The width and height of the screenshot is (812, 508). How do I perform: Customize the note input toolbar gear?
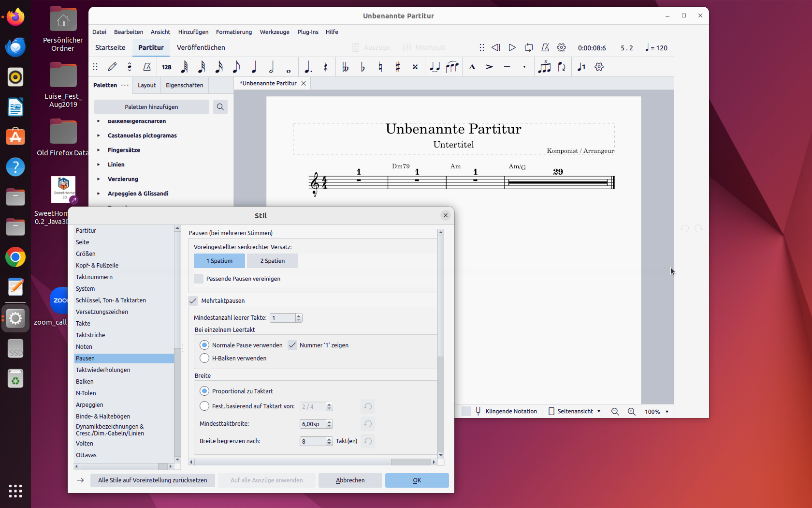tap(599, 67)
